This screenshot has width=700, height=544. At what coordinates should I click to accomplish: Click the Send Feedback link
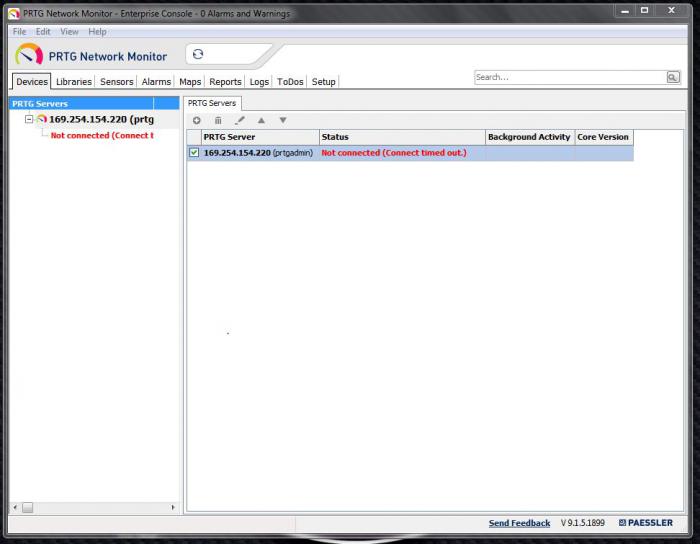519,523
